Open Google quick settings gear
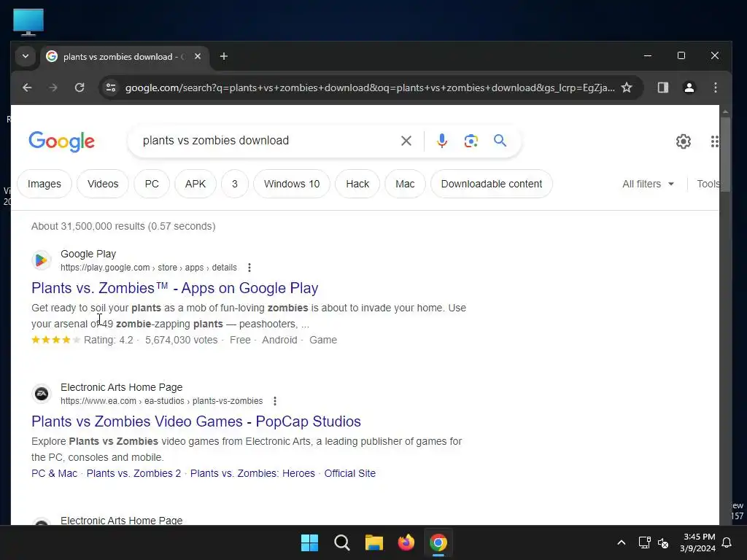Viewport: 747px width, 560px height. [x=683, y=141]
